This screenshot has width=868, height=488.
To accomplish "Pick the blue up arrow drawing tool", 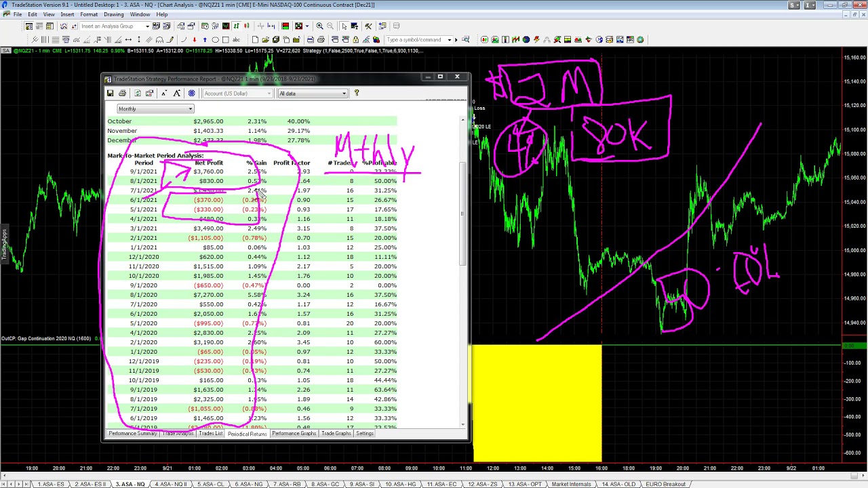I will pyautogui.click(x=204, y=40).
